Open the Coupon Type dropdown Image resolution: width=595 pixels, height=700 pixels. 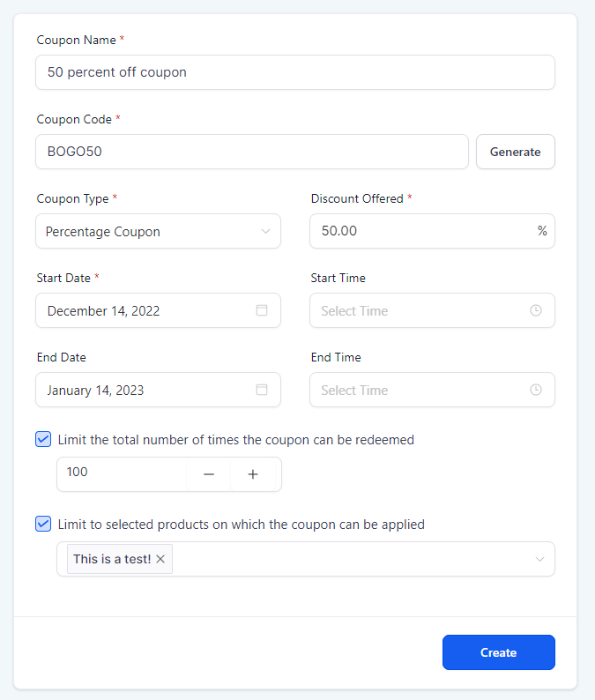[x=158, y=231]
